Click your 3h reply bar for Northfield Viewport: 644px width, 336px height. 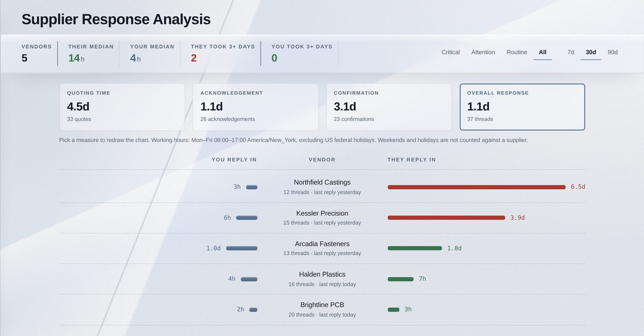pyautogui.click(x=251, y=187)
